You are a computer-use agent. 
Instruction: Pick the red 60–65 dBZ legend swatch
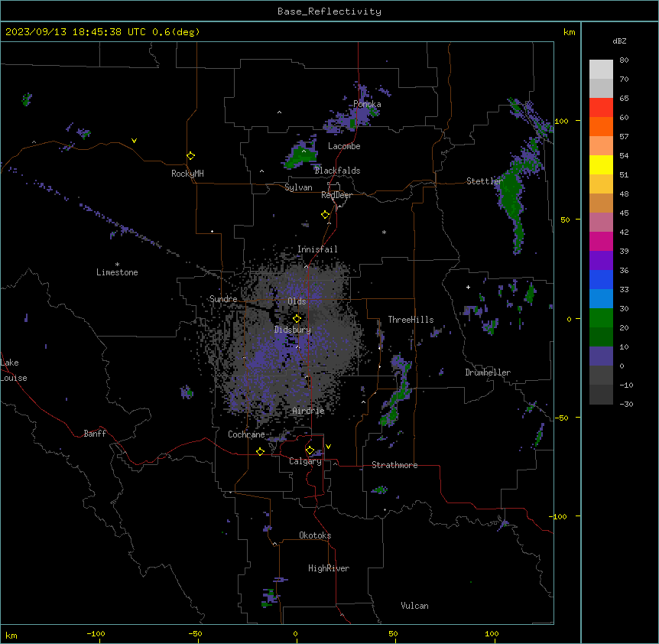tap(601, 108)
